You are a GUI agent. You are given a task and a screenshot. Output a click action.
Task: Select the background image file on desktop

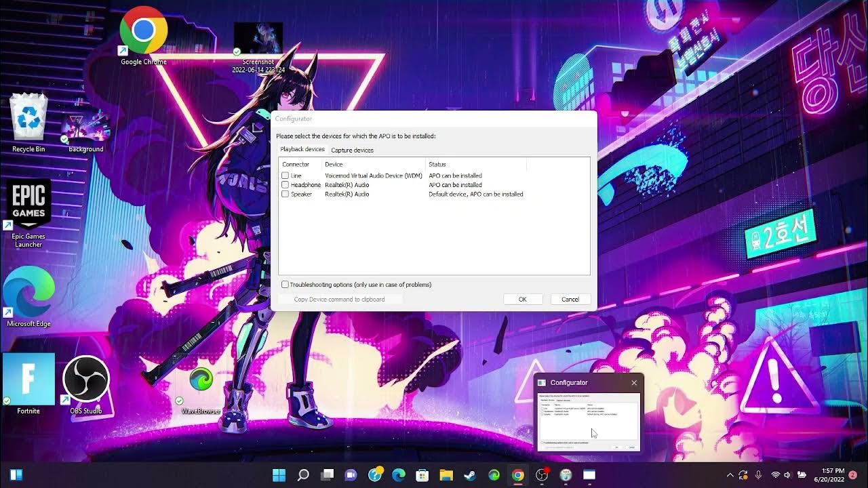(86, 130)
